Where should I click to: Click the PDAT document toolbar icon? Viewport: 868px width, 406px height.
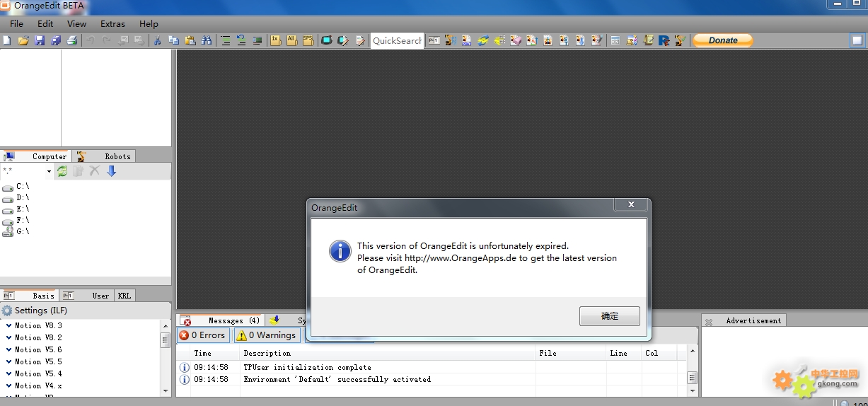pos(467,40)
